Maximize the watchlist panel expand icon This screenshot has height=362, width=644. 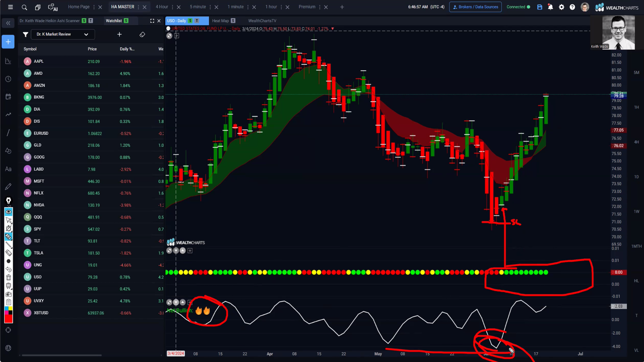pyautogui.click(x=152, y=21)
